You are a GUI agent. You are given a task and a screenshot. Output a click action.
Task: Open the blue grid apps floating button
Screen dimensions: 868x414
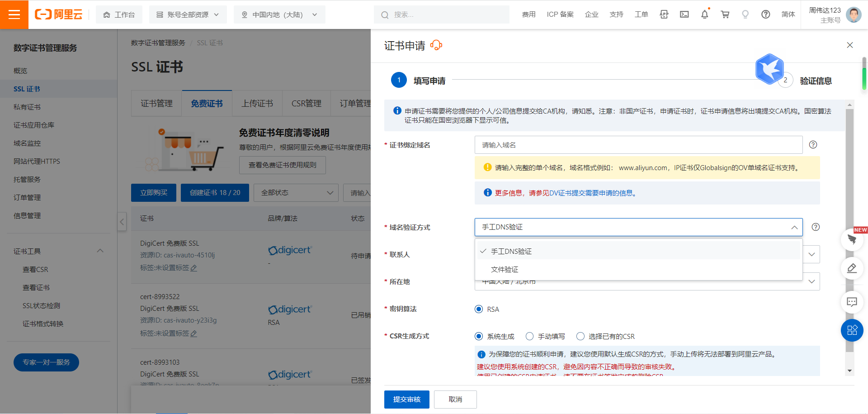pos(852,330)
